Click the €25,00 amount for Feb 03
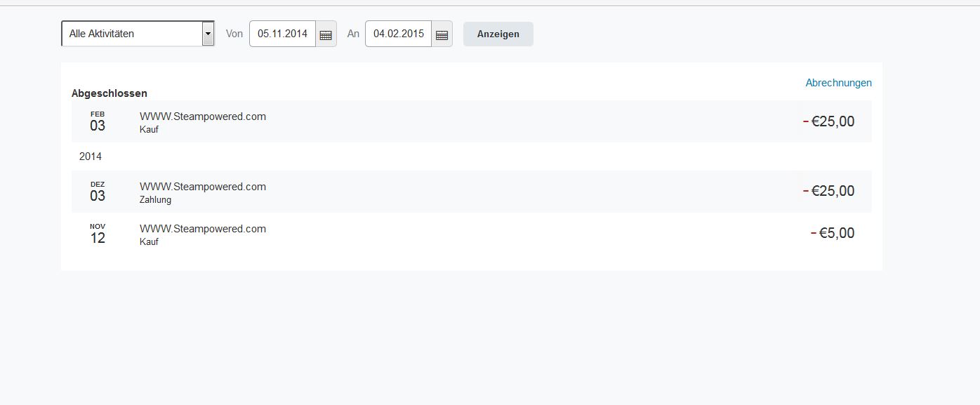980x405 pixels. pyautogui.click(x=833, y=121)
